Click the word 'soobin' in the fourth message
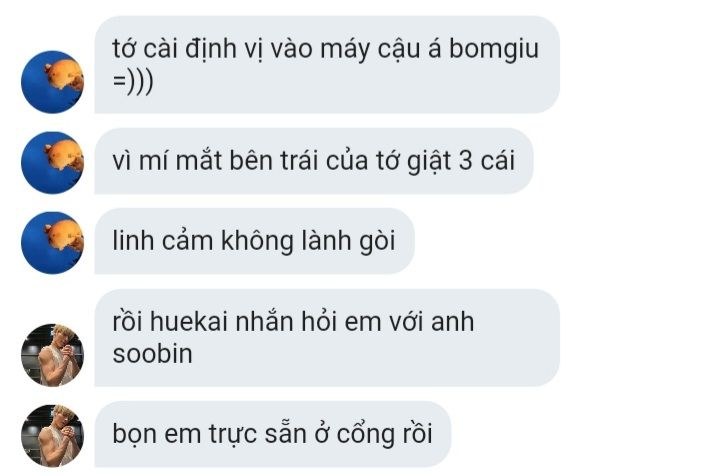The image size is (720, 475). [152, 354]
